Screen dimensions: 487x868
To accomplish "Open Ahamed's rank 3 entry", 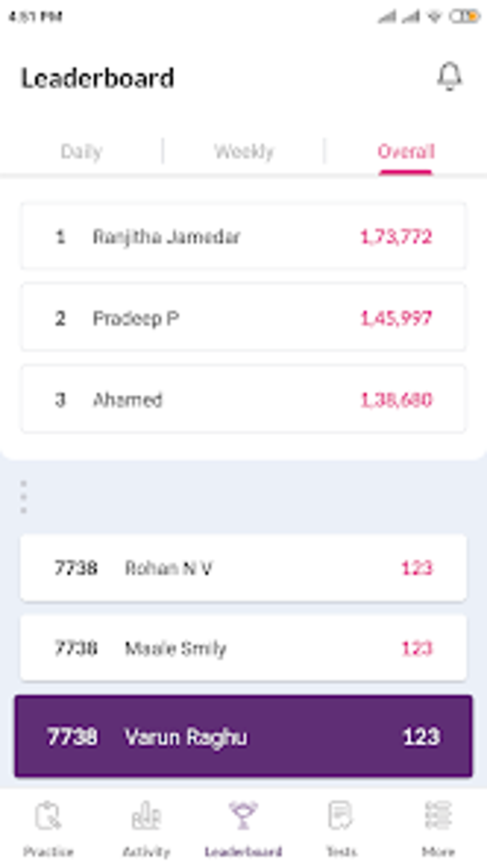I will (x=243, y=400).
